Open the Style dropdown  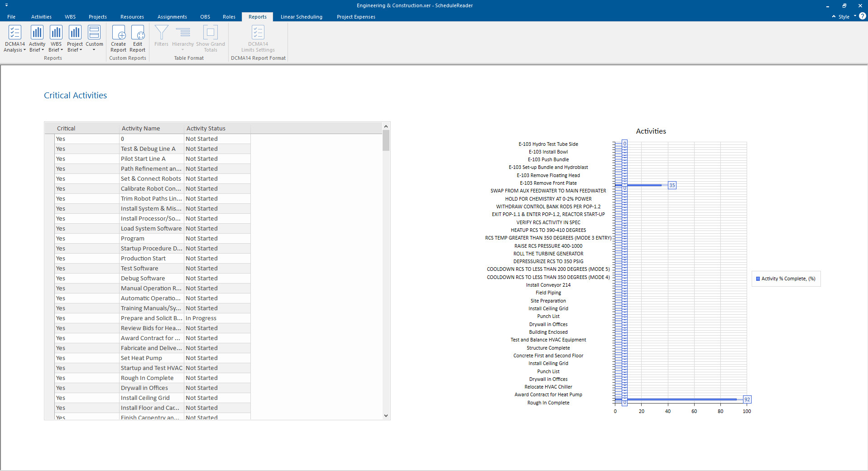pyautogui.click(x=847, y=17)
